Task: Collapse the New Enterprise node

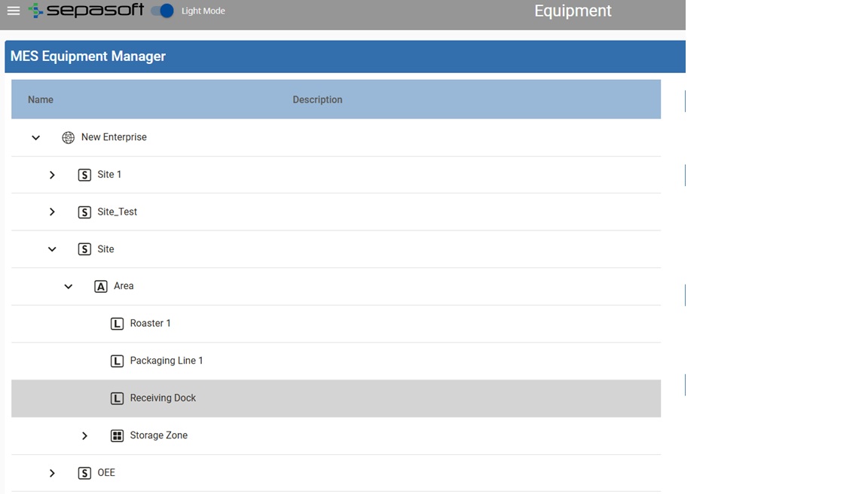Action: click(x=35, y=137)
